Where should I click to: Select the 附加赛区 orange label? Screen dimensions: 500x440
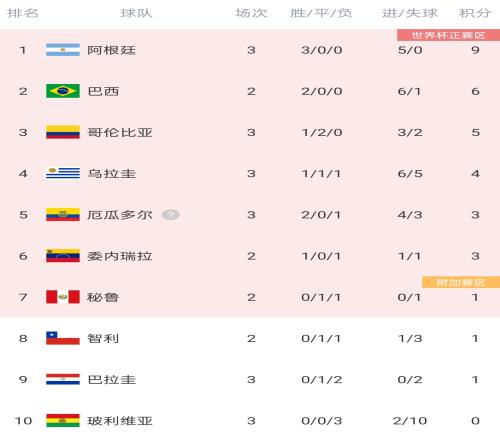(x=461, y=282)
